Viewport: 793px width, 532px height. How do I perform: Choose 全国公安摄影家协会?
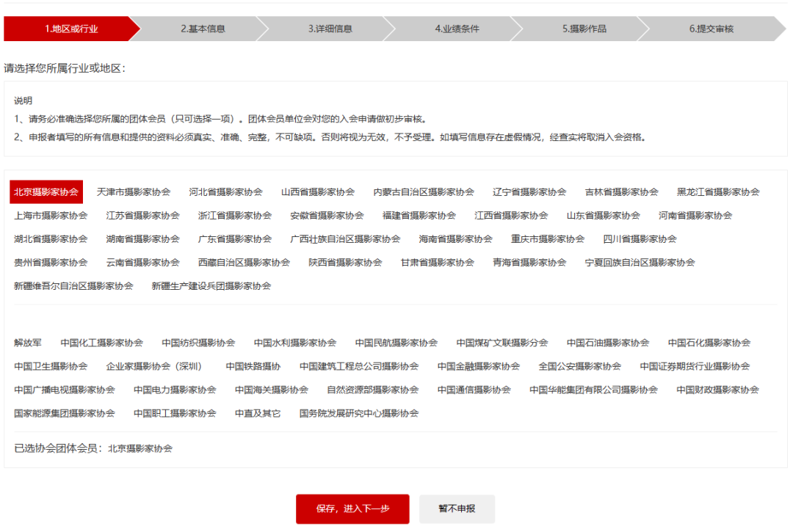(579, 366)
